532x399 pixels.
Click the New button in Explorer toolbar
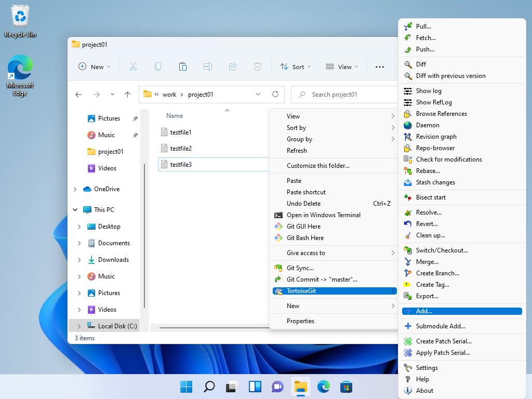(x=94, y=66)
